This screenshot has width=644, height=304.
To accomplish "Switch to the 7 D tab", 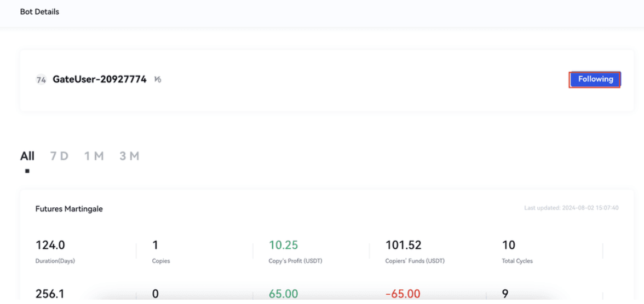I will tap(59, 156).
